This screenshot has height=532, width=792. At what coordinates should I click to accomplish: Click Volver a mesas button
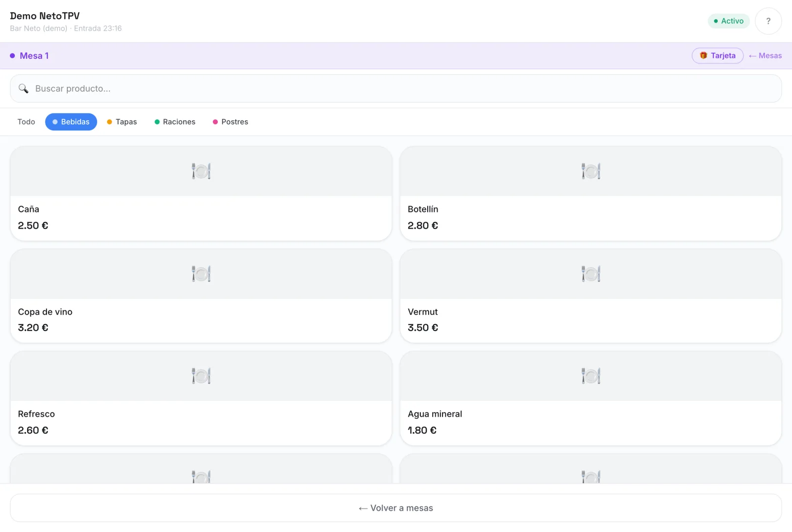click(396, 508)
